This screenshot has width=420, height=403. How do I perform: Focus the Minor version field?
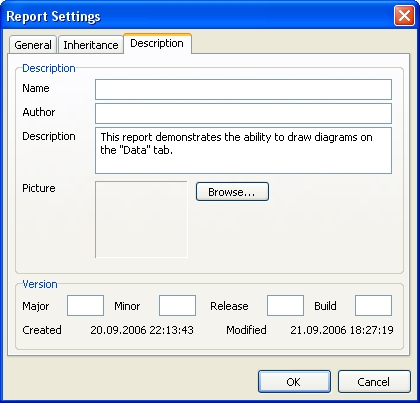pyautogui.click(x=177, y=305)
